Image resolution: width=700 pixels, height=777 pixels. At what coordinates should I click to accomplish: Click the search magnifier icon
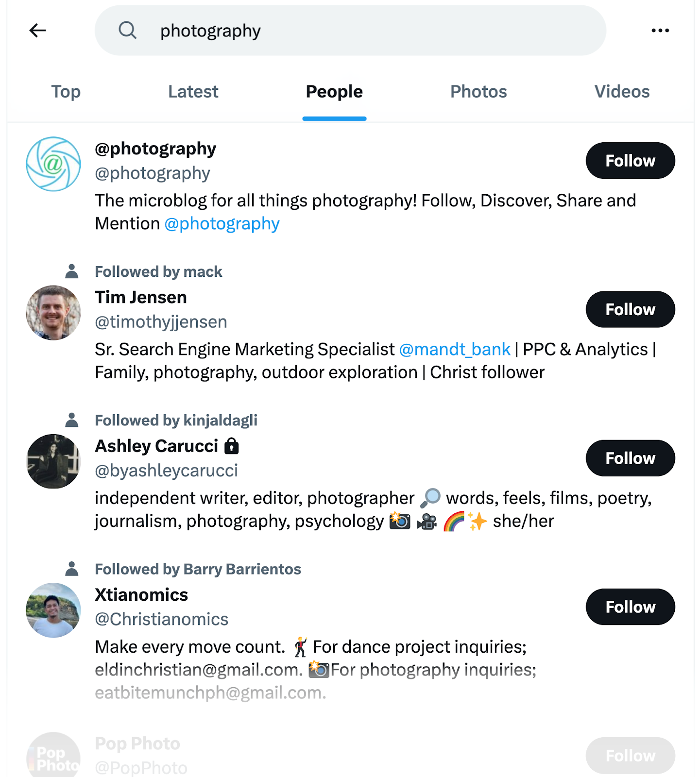(x=127, y=30)
